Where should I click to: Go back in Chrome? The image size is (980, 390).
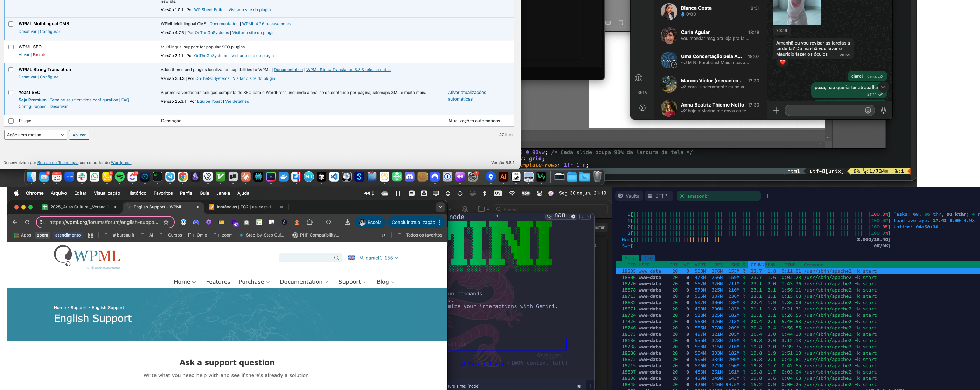15,222
